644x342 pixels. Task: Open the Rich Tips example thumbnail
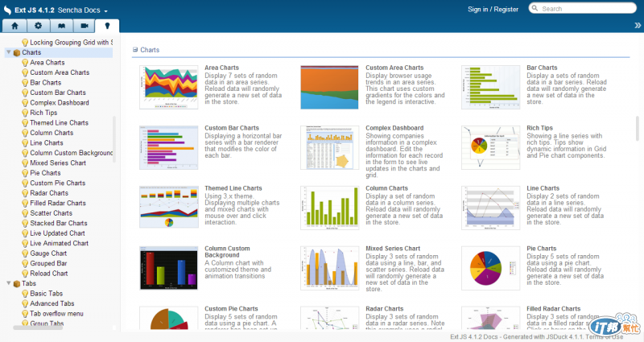(x=490, y=147)
